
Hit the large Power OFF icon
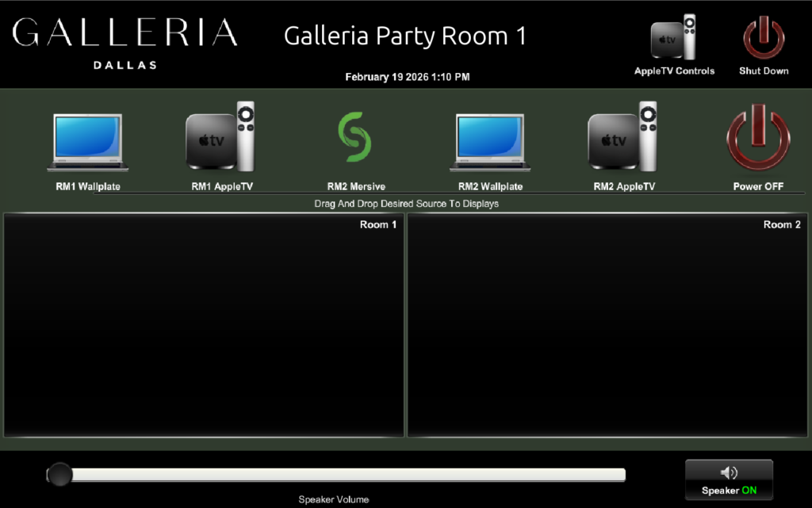click(758, 139)
